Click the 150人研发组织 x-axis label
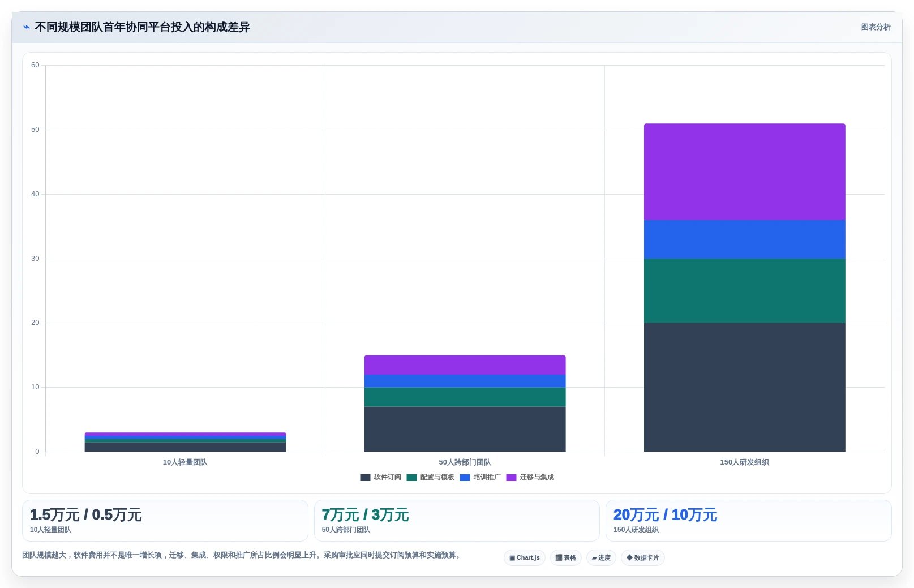 tap(744, 462)
